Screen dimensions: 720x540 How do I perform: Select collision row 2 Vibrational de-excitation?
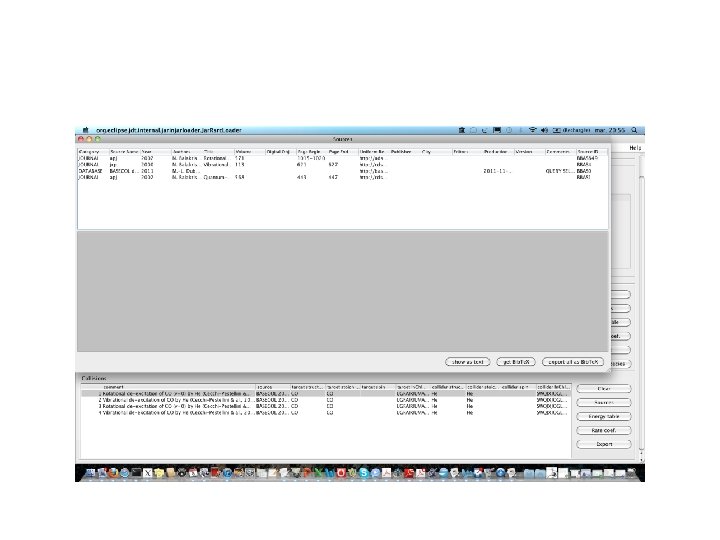tap(326, 400)
